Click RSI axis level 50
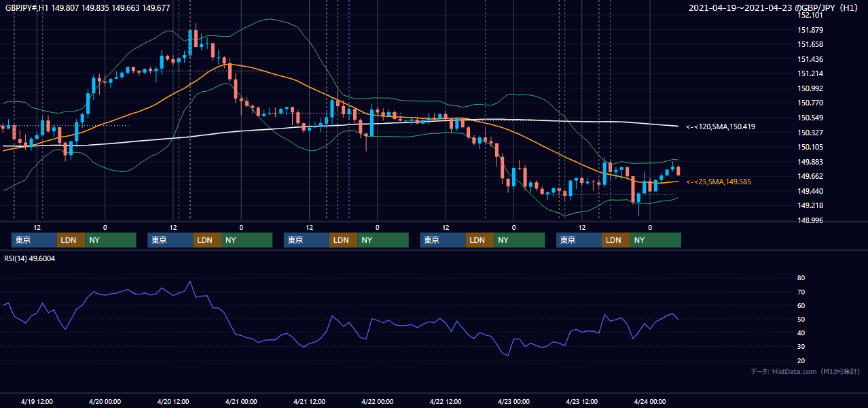Image resolution: width=868 pixels, height=408 pixels. (801, 319)
